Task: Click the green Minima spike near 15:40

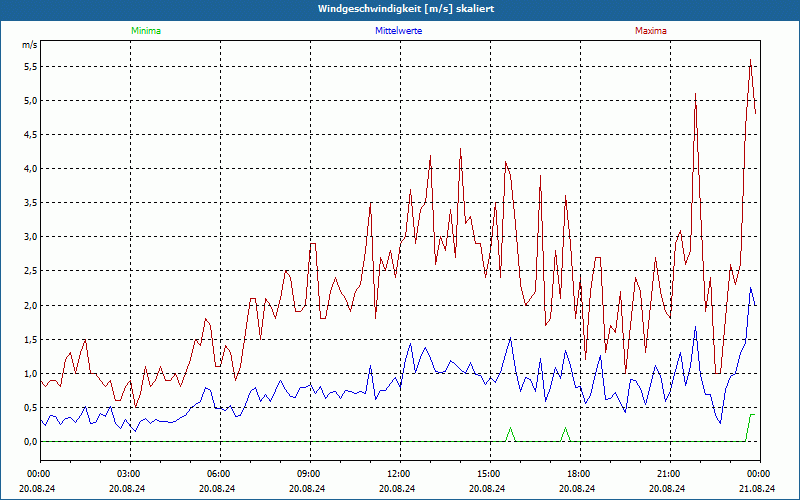Action: pyautogui.click(x=510, y=434)
